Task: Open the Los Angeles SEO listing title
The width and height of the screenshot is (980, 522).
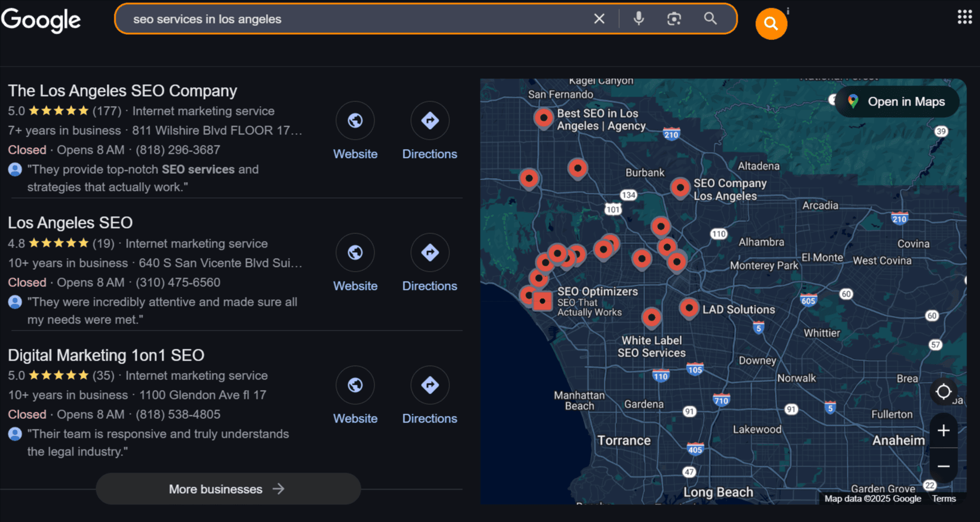Action: (x=70, y=223)
